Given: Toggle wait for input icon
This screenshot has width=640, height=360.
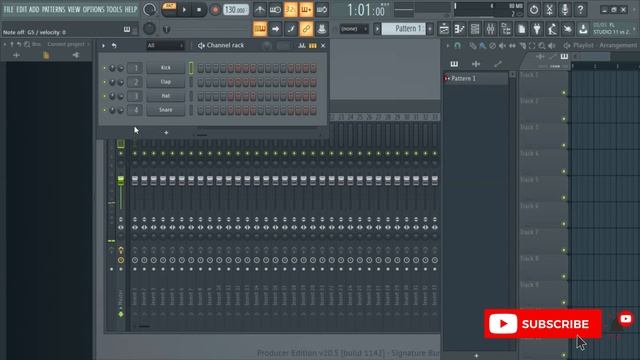Looking at the screenshot, I should click(x=275, y=9).
